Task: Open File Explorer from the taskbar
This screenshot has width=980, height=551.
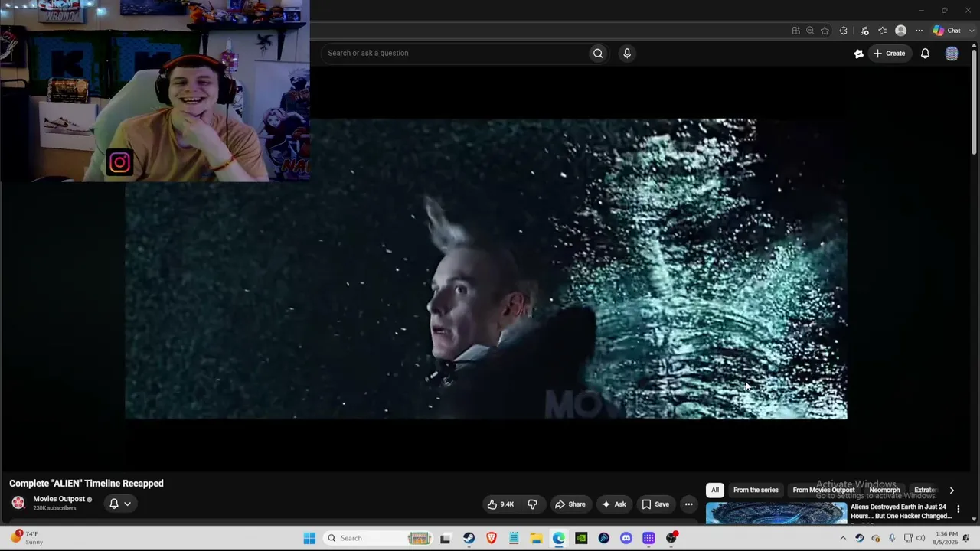Action: (536, 538)
